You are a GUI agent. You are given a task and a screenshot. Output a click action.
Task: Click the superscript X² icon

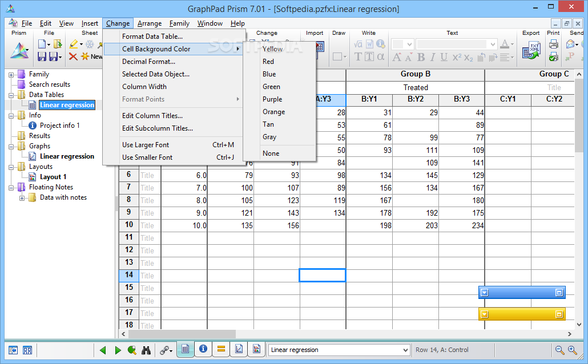[x=457, y=57]
